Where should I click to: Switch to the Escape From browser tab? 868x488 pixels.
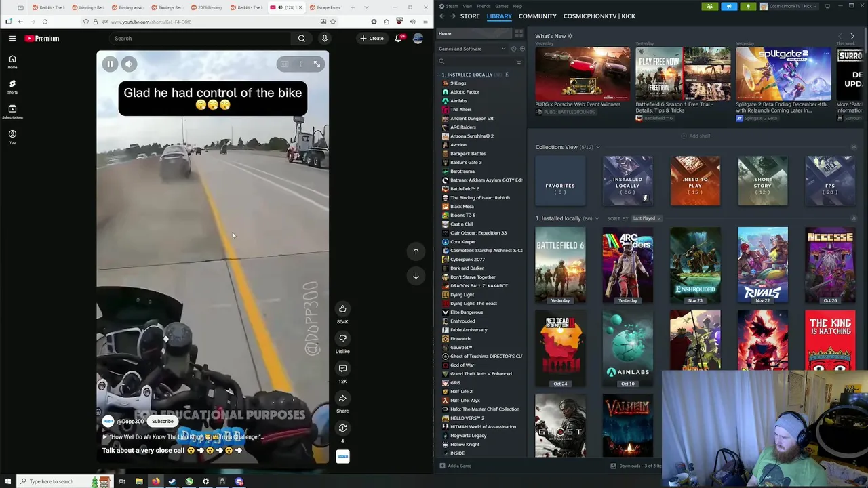[327, 7]
